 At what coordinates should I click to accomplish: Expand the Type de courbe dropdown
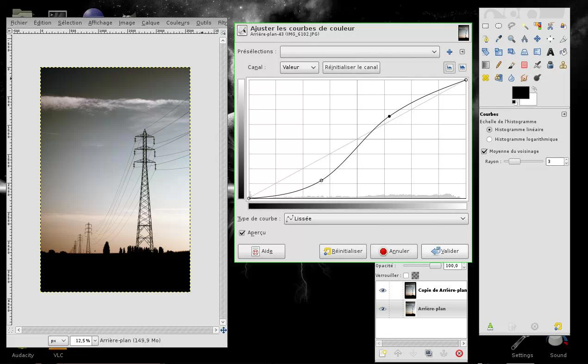click(x=376, y=219)
